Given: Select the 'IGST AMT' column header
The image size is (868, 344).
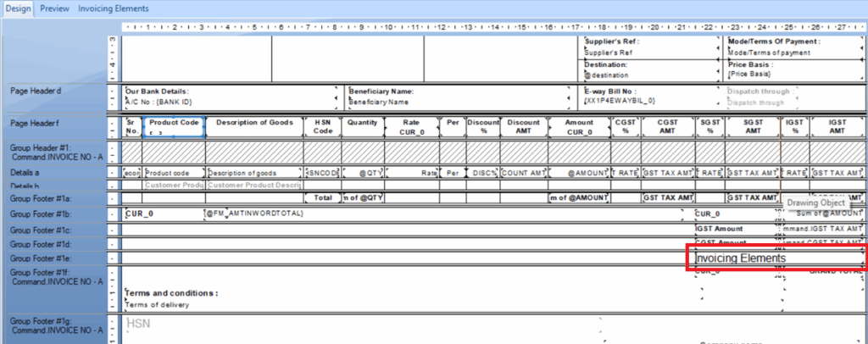Looking at the screenshot, I should pos(837,126).
